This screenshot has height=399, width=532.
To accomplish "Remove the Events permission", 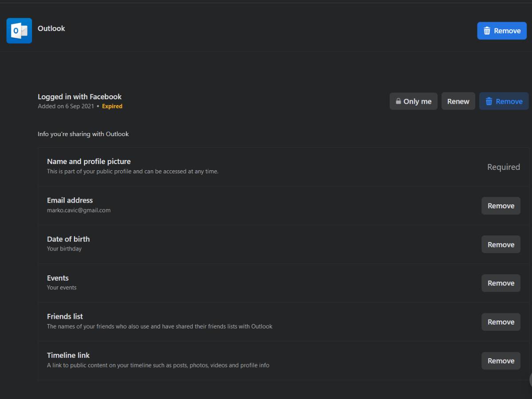I will coord(501,283).
